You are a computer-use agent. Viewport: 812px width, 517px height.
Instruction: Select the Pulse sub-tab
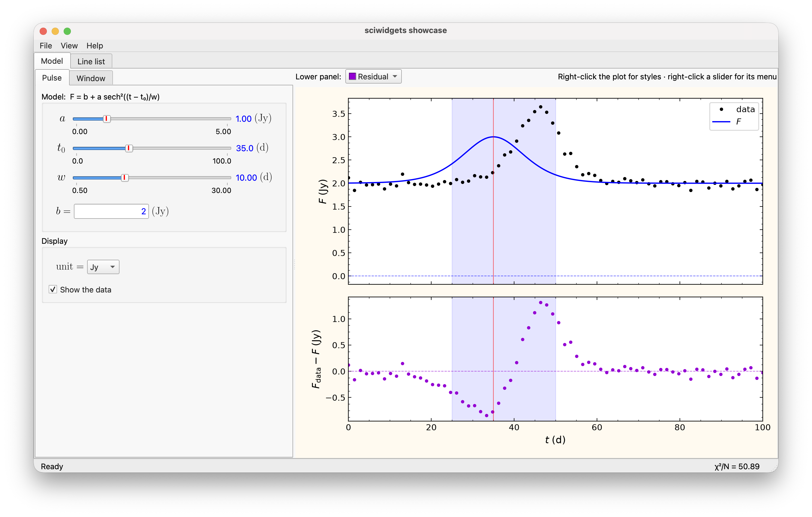52,78
